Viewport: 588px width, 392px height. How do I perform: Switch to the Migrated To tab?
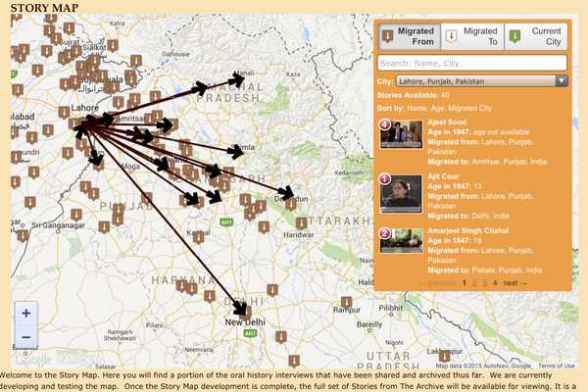tap(472, 36)
